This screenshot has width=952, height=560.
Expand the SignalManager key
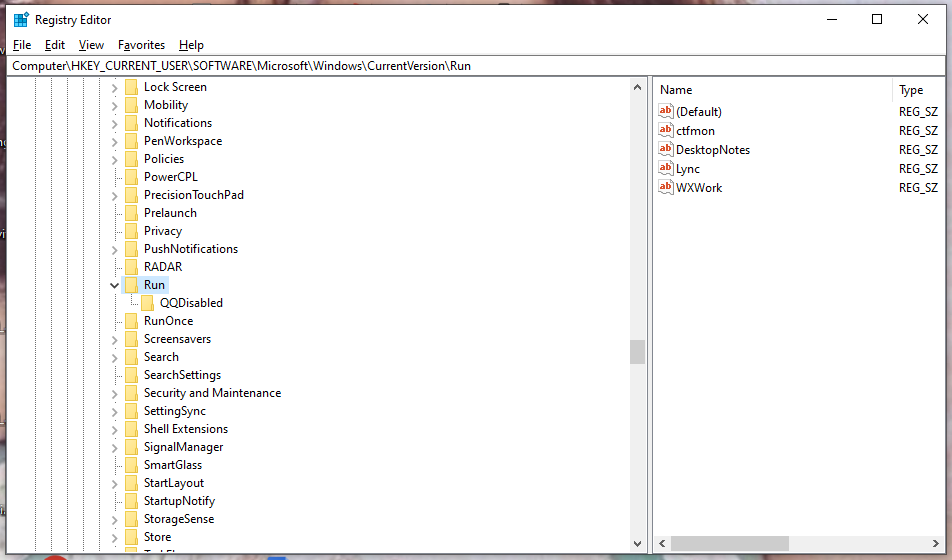click(114, 448)
